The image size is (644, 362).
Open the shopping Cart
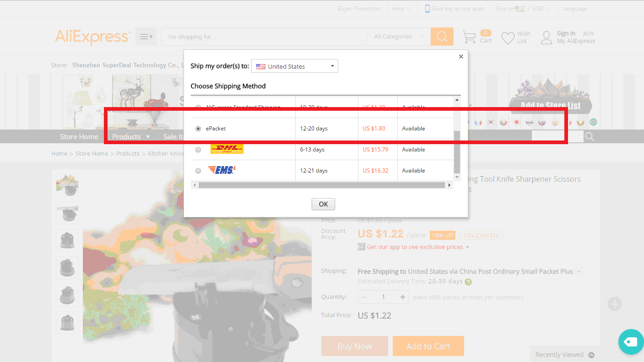tap(469, 36)
